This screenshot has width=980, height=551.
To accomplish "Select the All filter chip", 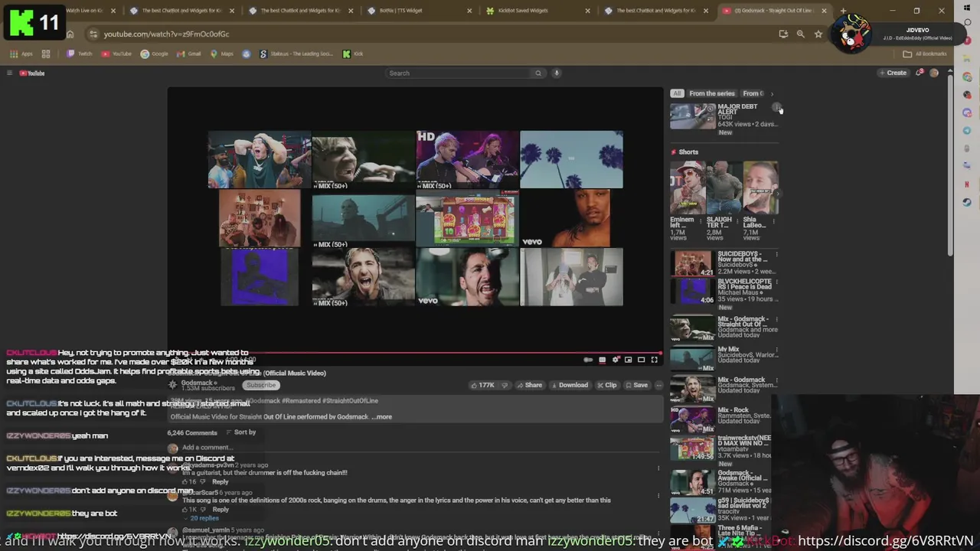I will tap(677, 93).
